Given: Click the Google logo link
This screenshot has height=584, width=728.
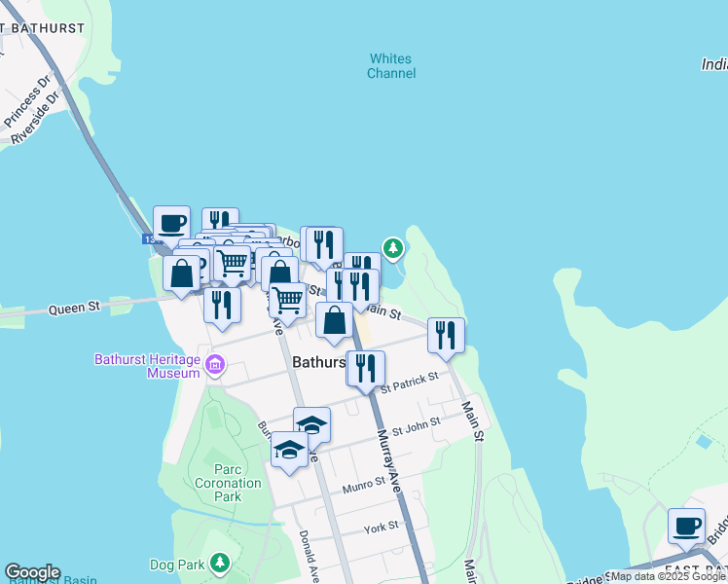Looking at the screenshot, I should pos(32,572).
